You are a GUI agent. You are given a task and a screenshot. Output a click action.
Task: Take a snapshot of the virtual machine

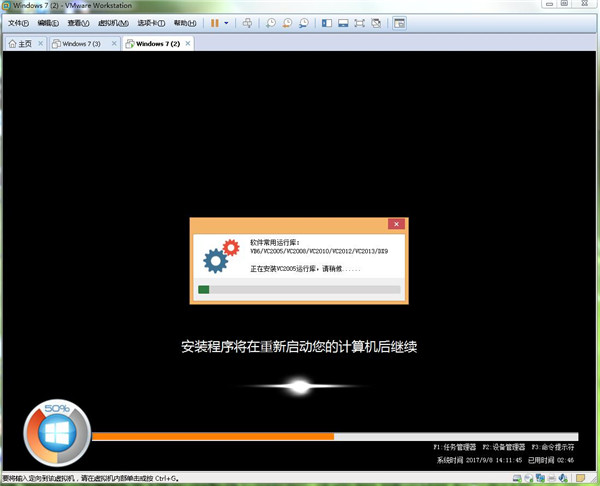[271, 23]
